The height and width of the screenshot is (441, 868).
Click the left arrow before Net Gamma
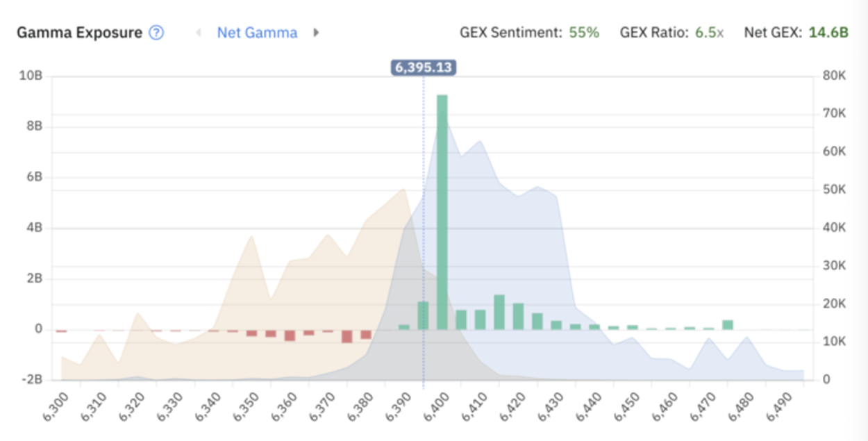coord(199,33)
